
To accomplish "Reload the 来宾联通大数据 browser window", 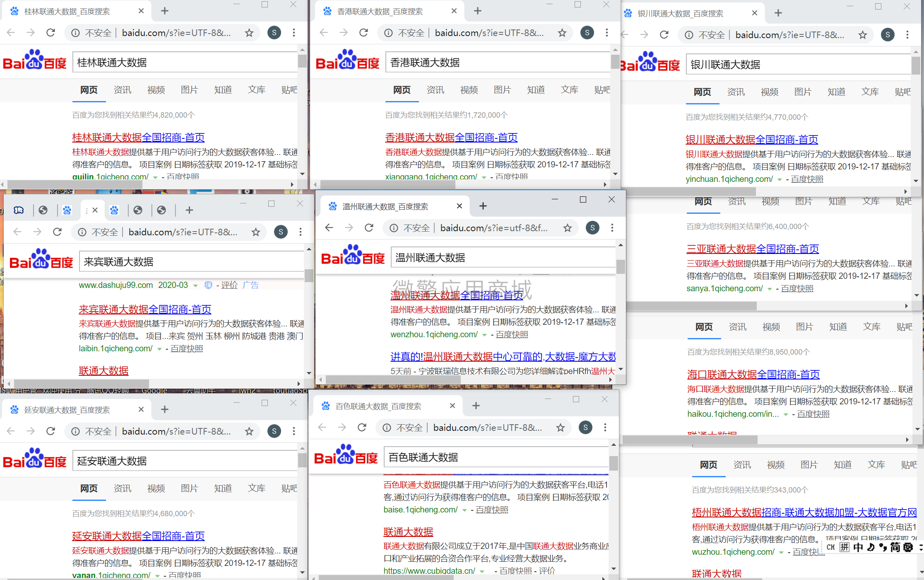I will coord(57,232).
